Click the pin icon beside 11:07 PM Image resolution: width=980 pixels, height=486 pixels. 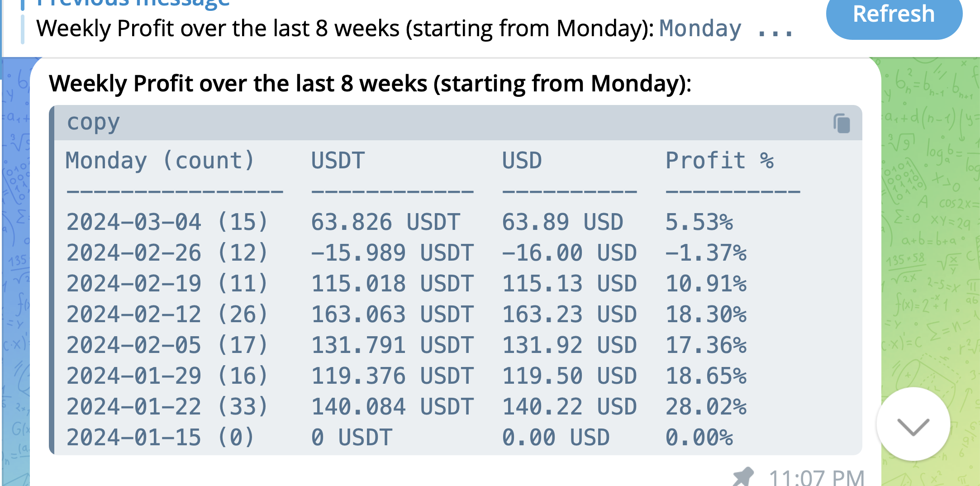pos(743,476)
